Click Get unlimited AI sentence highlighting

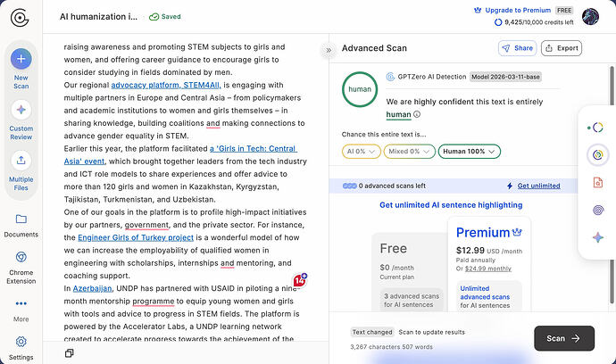(x=451, y=205)
